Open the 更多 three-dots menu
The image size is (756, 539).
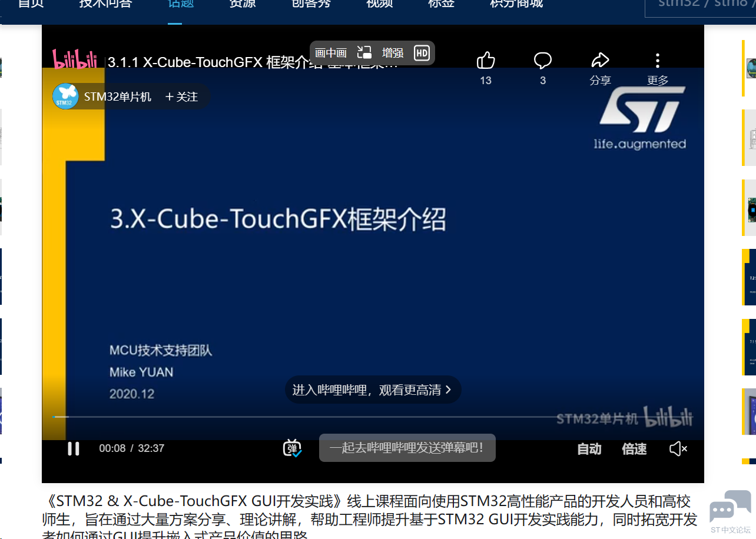point(658,60)
